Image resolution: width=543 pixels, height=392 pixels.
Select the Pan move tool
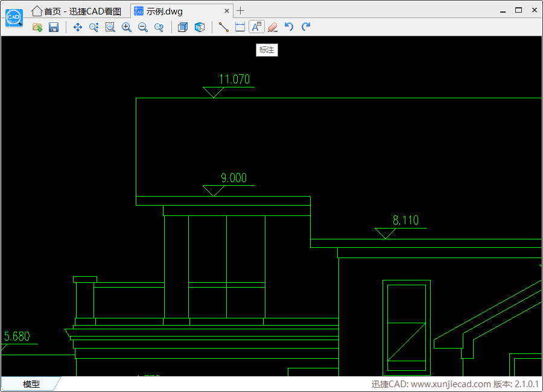click(x=78, y=27)
